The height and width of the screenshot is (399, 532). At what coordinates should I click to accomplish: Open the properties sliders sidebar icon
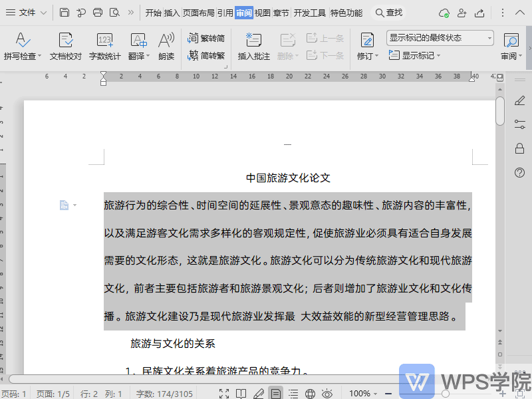click(519, 124)
